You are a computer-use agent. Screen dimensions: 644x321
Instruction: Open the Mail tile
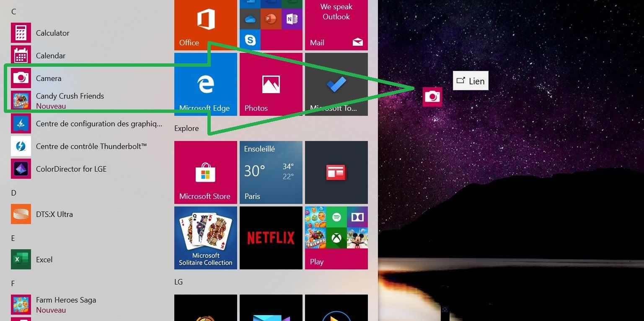pos(336,25)
